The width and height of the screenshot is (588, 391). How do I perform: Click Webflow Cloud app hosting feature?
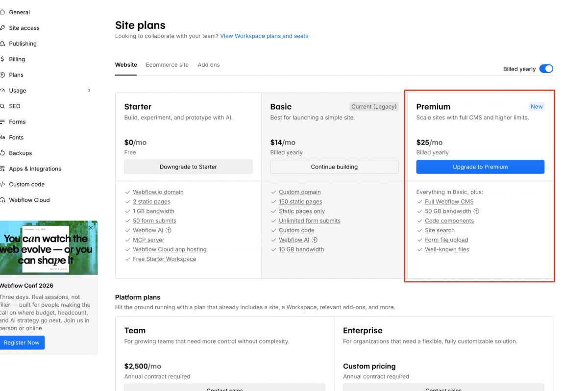pyautogui.click(x=170, y=249)
